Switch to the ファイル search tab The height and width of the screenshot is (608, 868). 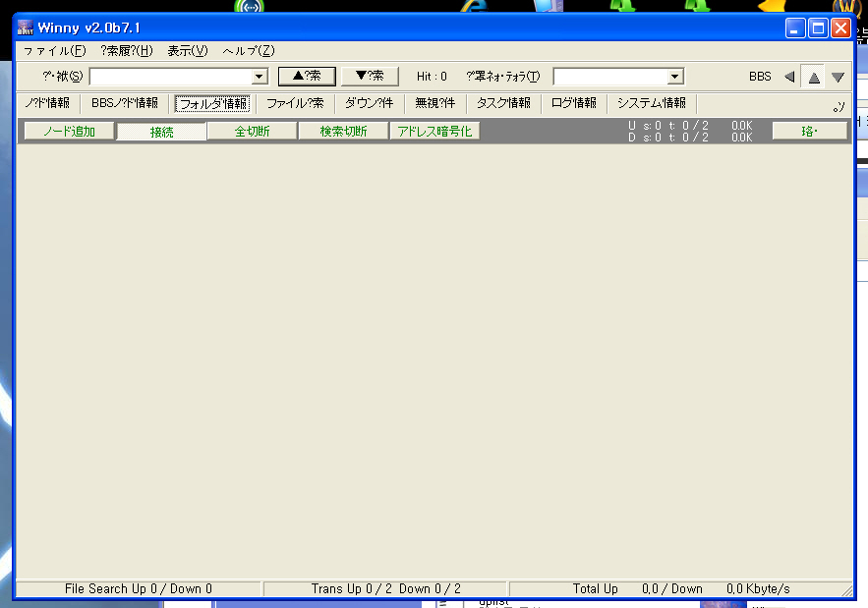tap(295, 103)
